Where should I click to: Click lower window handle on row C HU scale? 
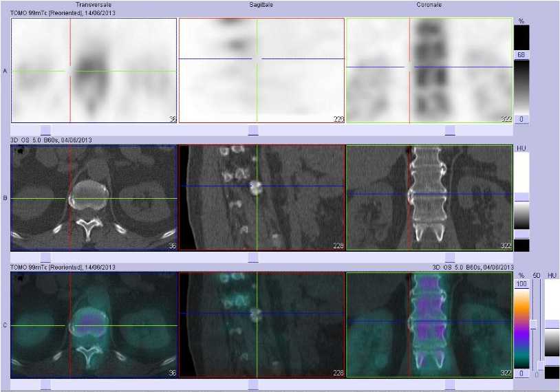click(552, 361)
